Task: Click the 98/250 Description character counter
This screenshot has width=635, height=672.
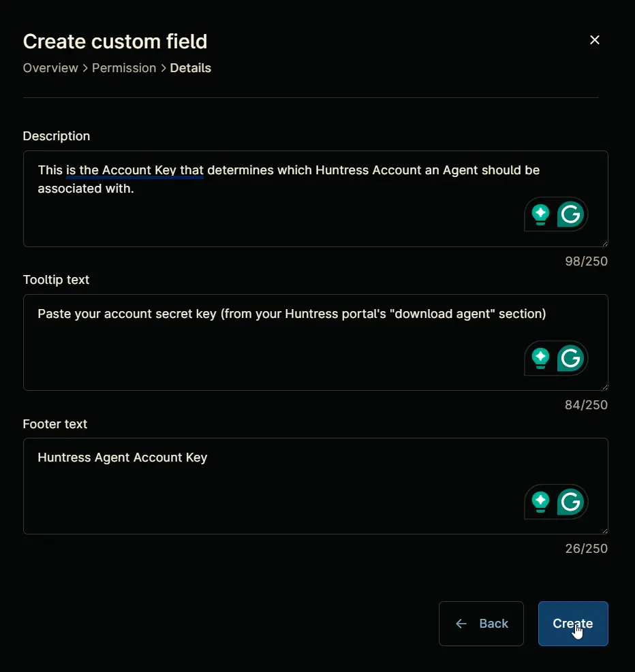Action: coord(586,261)
